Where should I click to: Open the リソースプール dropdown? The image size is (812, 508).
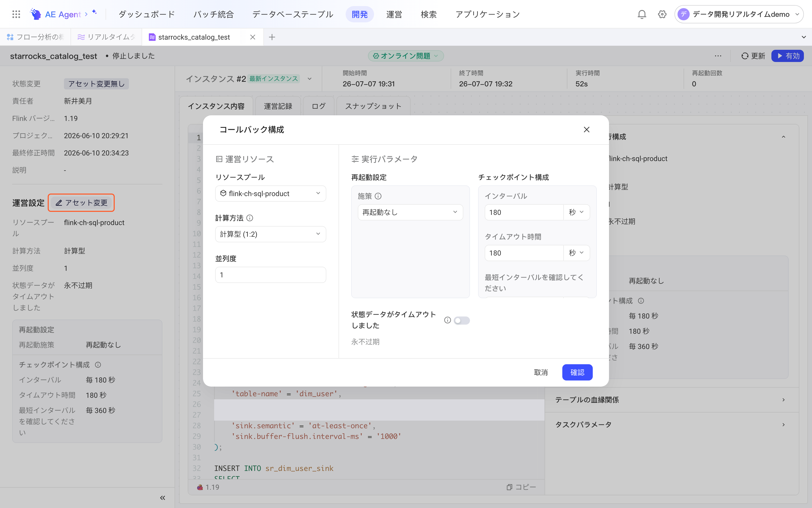(x=270, y=194)
